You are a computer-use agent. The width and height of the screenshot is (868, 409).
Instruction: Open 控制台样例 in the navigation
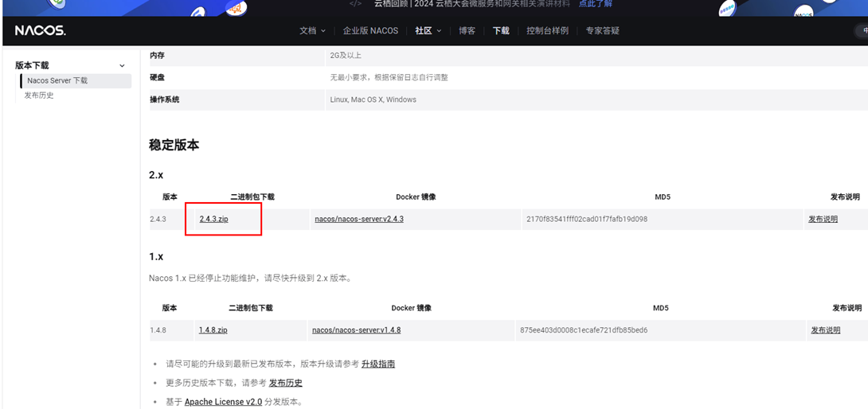548,31
